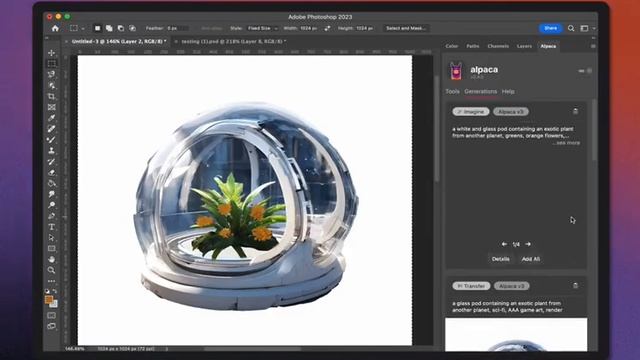
Task: Select the Smudge/Blur tool
Action: click(x=51, y=194)
